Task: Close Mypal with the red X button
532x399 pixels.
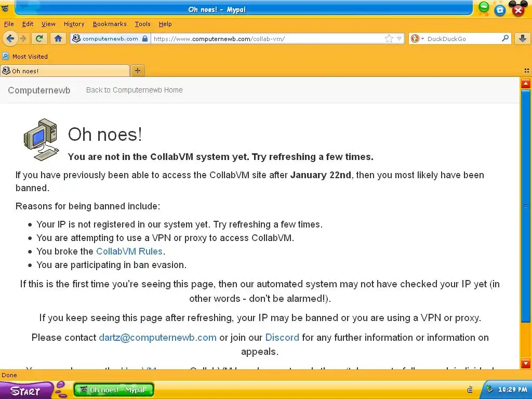Action: [x=518, y=10]
